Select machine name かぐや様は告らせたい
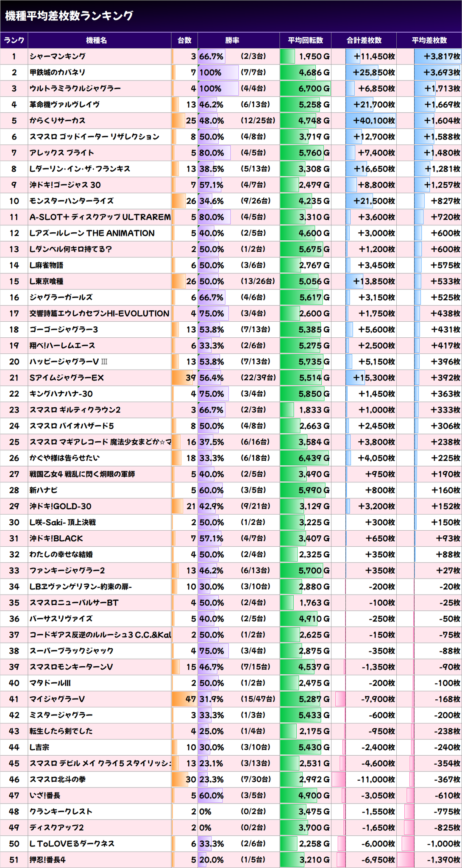The image size is (462, 868). (x=64, y=458)
